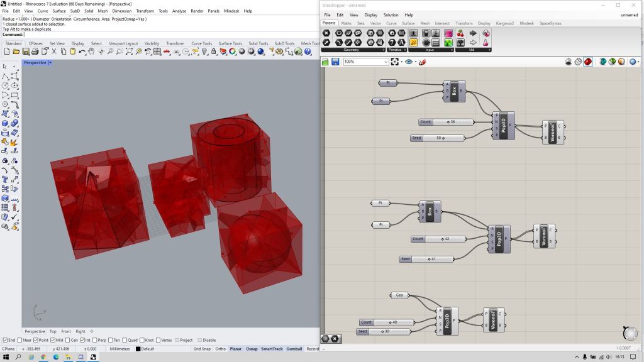Click the Save icon in Rhino toolbar
644x362 pixels.
pyautogui.click(x=26, y=51)
